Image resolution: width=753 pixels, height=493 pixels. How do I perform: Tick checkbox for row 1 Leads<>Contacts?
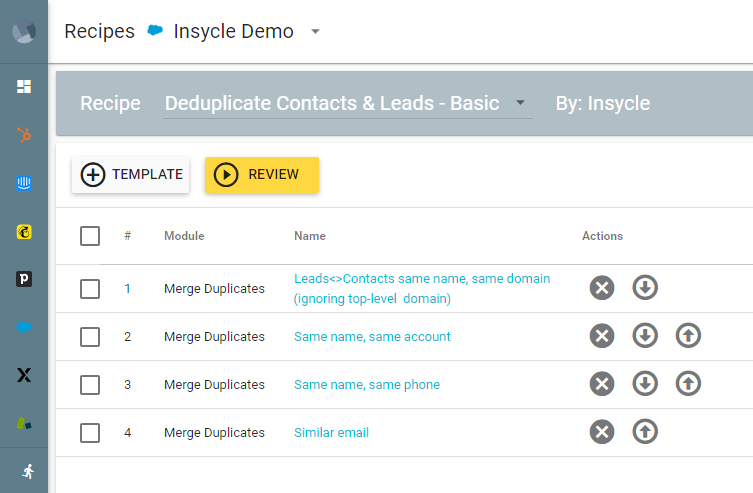[x=90, y=289]
